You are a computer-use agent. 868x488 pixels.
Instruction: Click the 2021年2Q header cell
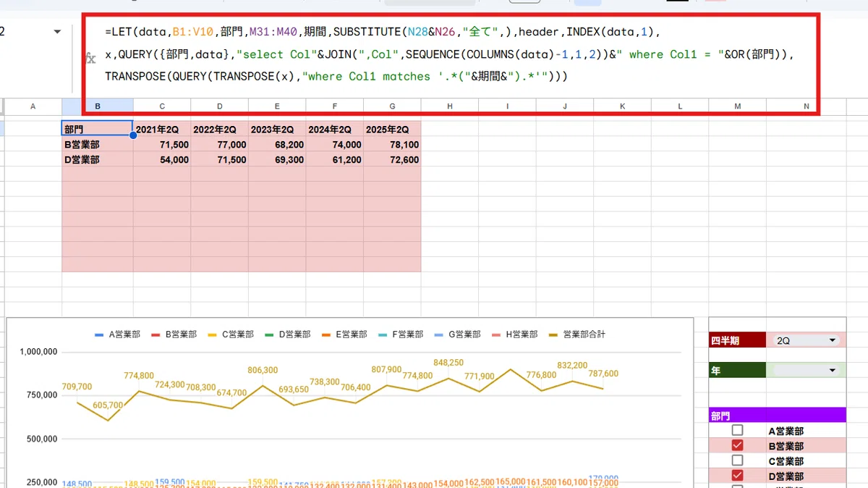click(x=162, y=129)
